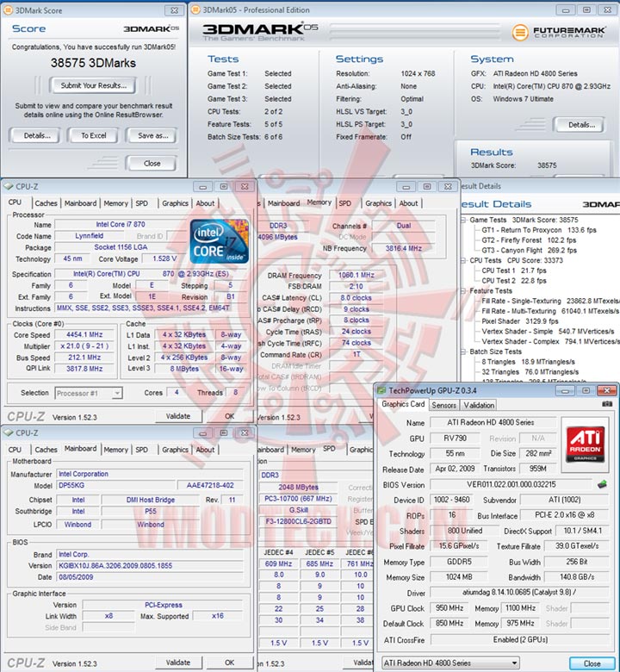This screenshot has height=672, width=620.
Task: Click 3DMark Score title bar icon
Action: 8,10
